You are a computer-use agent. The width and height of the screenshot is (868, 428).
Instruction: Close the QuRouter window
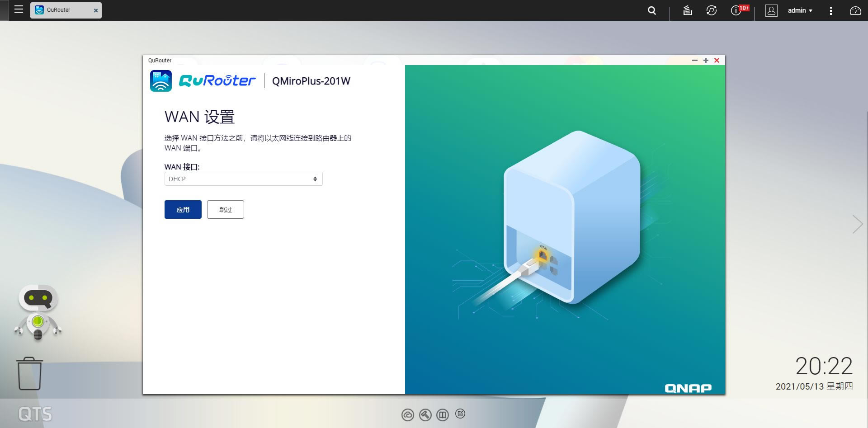pyautogui.click(x=717, y=61)
